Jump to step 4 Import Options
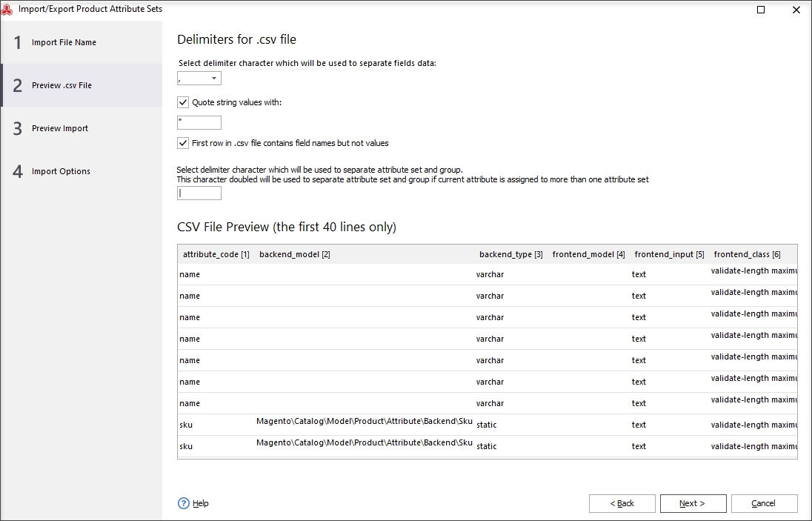 click(81, 171)
